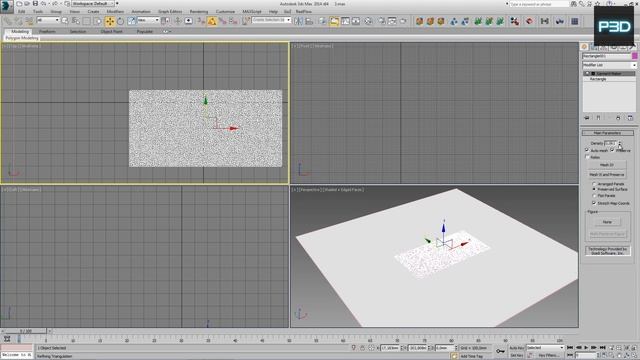Toggle the 3D Snaps button
Viewport: 640px width, 360px height.
(x=201, y=21)
